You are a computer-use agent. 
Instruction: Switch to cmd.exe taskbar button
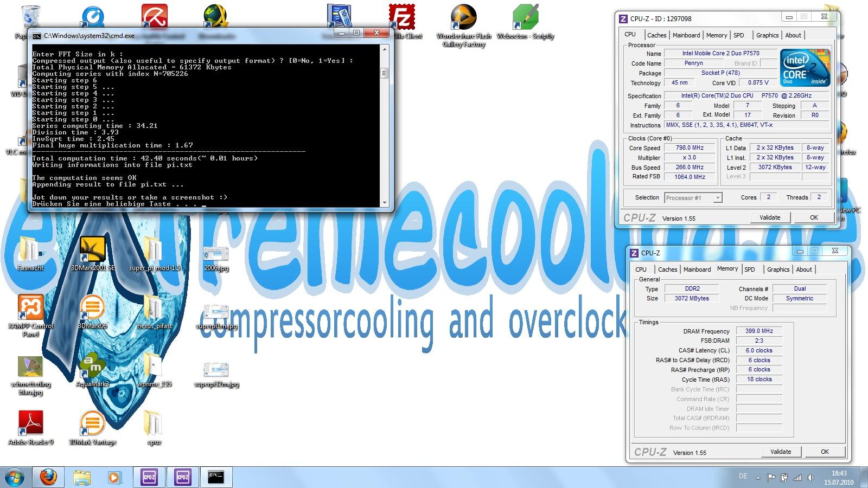coord(216,477)
